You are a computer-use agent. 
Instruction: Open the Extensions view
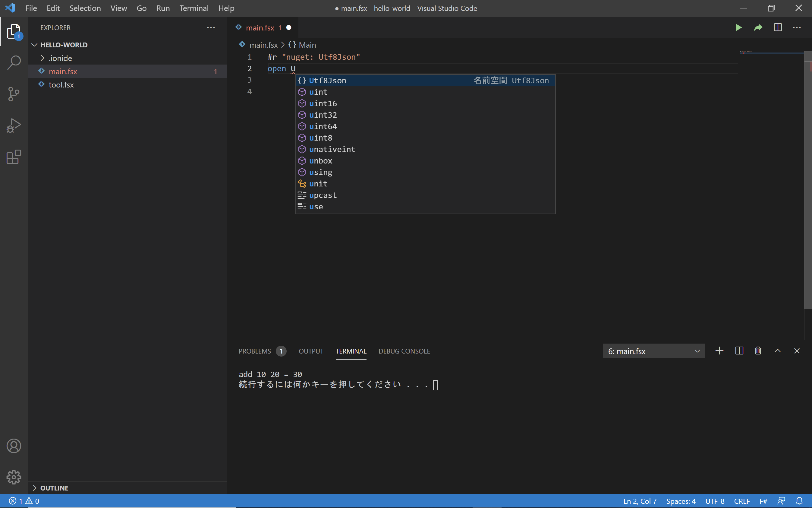click(x=14, y=157)
